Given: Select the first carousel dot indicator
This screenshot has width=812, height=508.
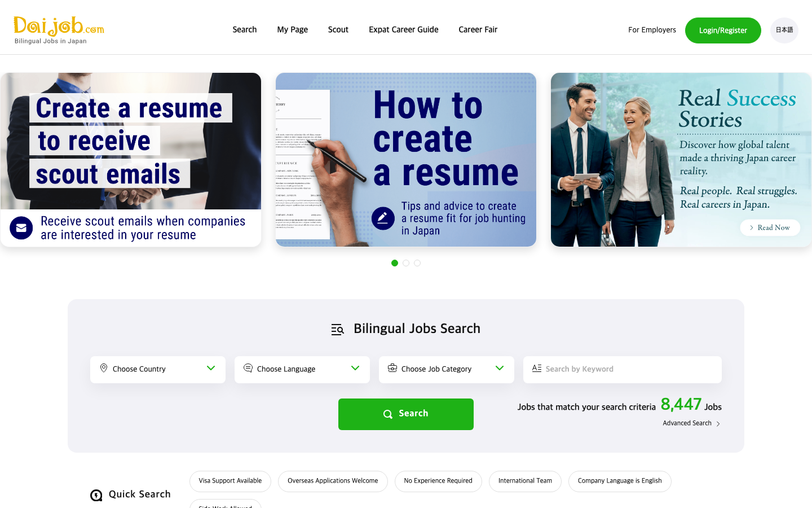Looking at the screenshot, I should pos(395,263).
